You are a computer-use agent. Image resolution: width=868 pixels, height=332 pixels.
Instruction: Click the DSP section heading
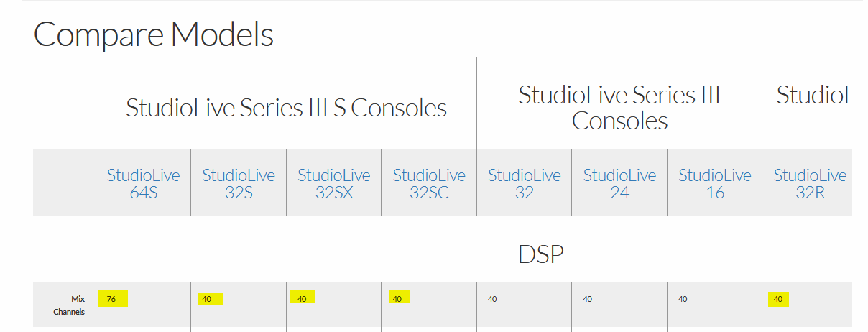tap(540, 254)
